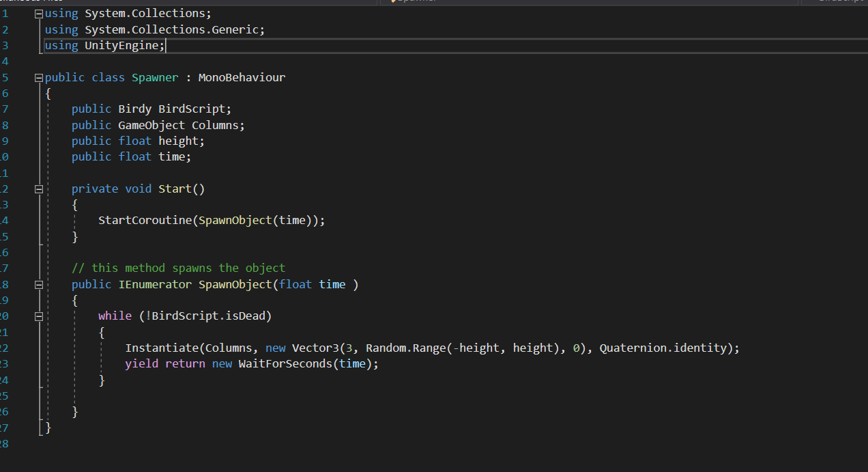
Task: Click SpawnObject in the method declaration
Action: pyautogui.click(x=235, y=284)
